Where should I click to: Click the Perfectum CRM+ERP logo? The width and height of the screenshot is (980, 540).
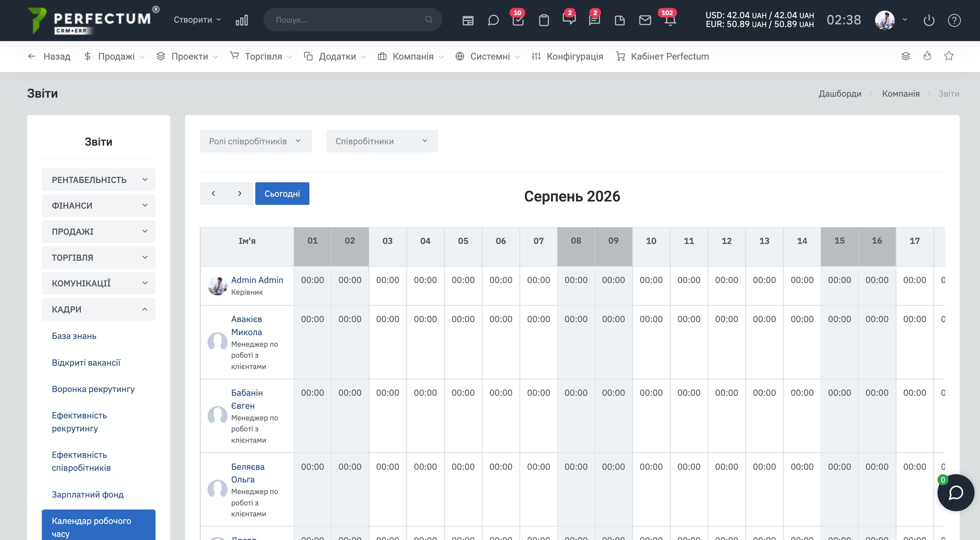coord(94,21)
